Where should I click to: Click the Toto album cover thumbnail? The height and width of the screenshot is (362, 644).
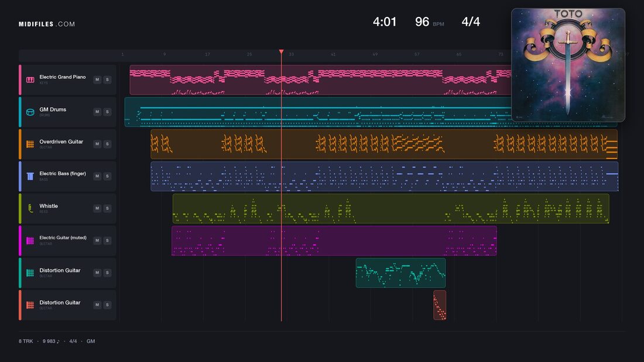[568, 65]
